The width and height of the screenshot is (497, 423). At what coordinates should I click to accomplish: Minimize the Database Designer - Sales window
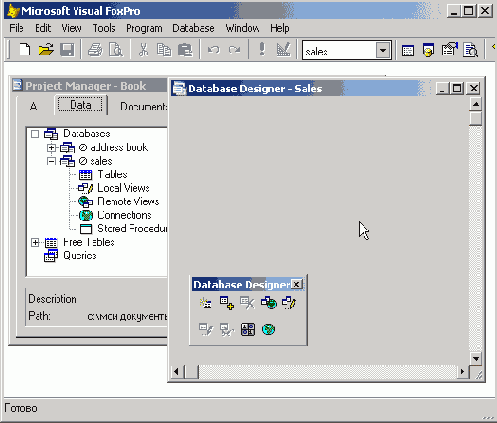click(442, 88)
